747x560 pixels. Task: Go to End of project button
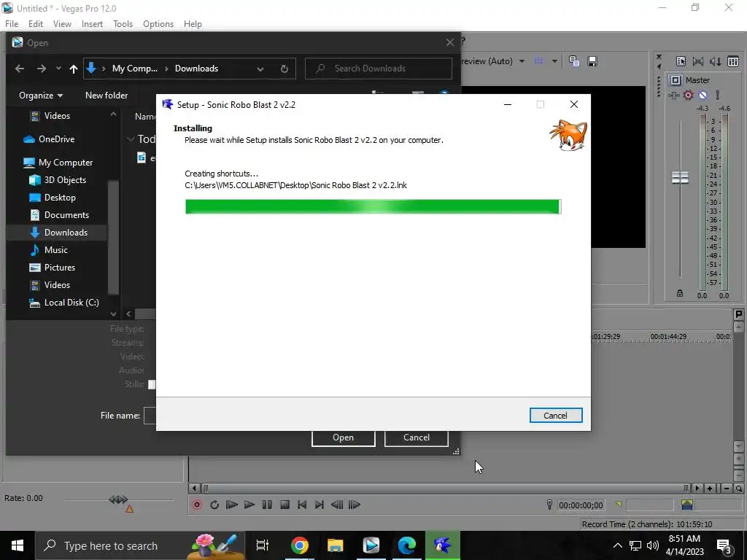pos(320,505)
